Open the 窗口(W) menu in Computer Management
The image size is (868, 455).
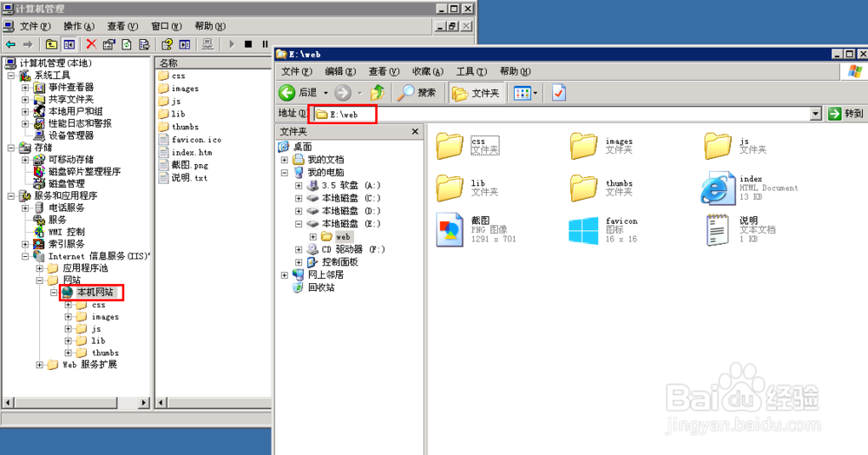point(167,26)
